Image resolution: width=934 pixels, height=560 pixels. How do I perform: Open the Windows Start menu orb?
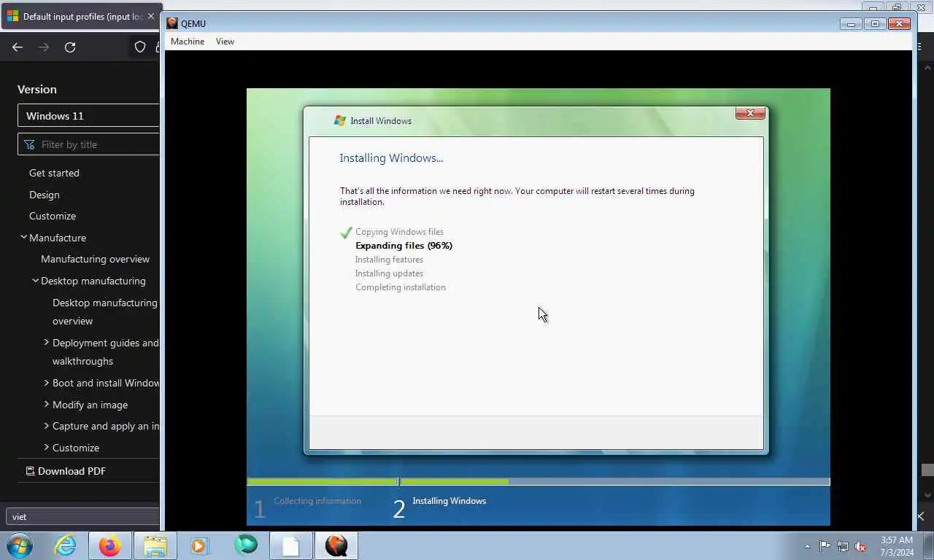coord(20,545)
